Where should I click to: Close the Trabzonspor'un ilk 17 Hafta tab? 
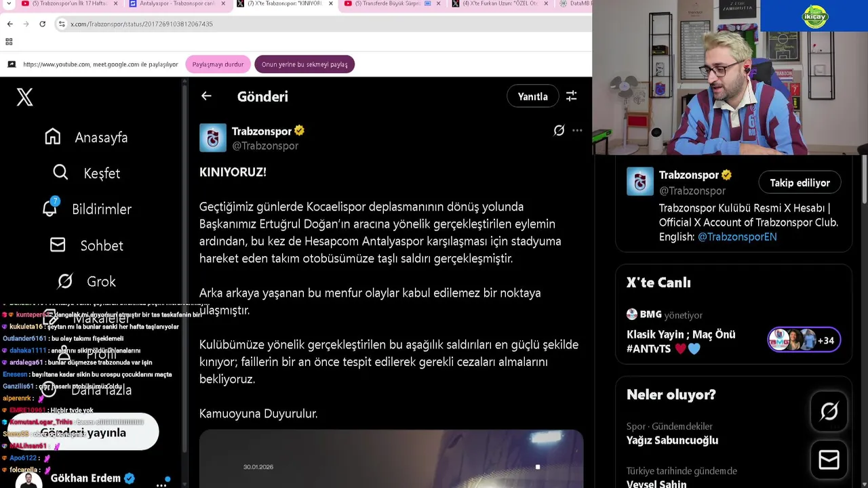pyautogui.click(x=115, y=3)
